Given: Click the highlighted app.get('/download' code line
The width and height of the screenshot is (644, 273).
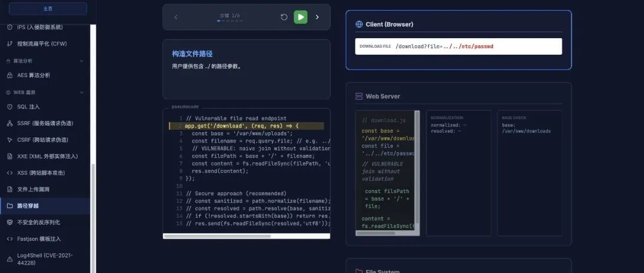Looking at the screenshot, I should click(246, 126).
